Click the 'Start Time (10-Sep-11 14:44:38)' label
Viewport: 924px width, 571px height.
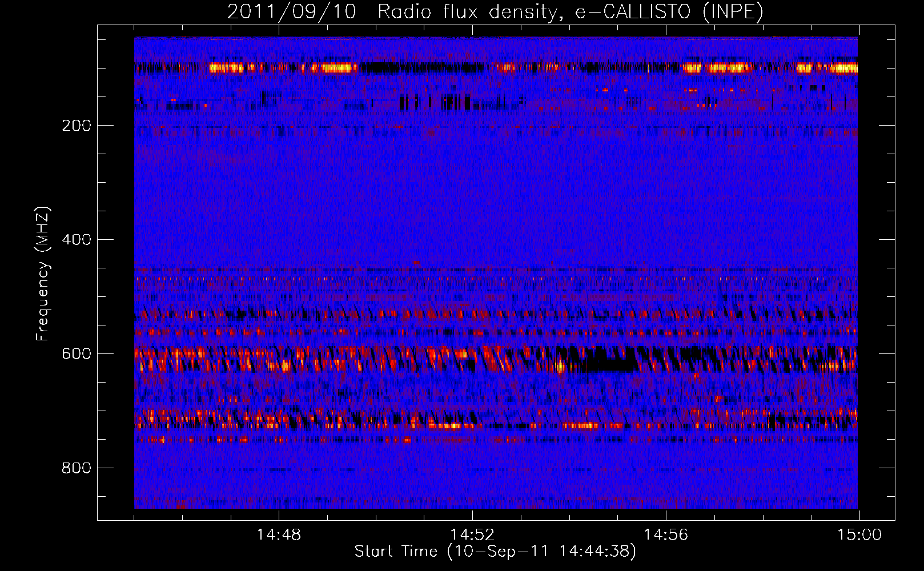pos(495,552)
